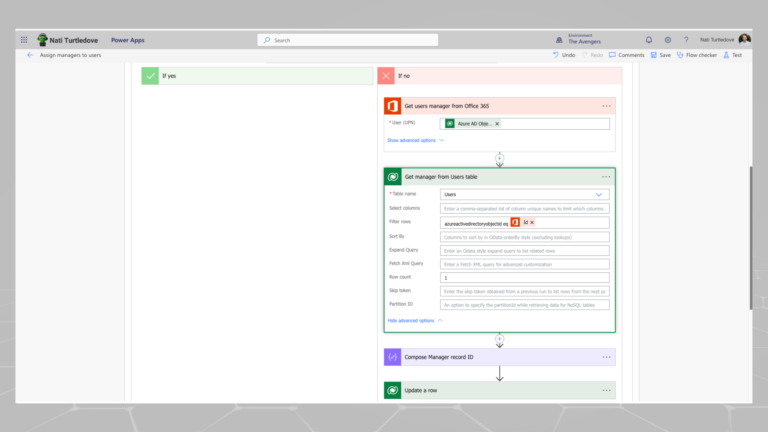Remove the Id token from Filter rows

pos(532,222)
